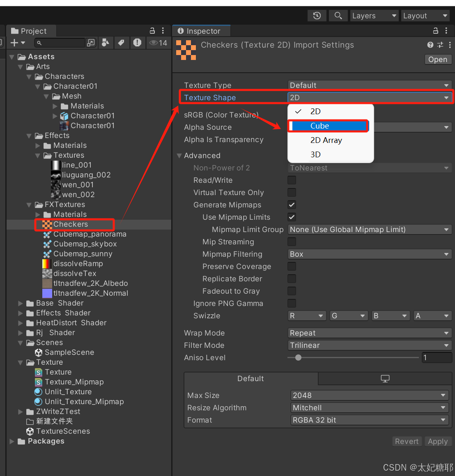Screen dimensions: 455x476
Task: Select the Unlit_Texture material sphere icon
Action: click(x=39, y=392)
